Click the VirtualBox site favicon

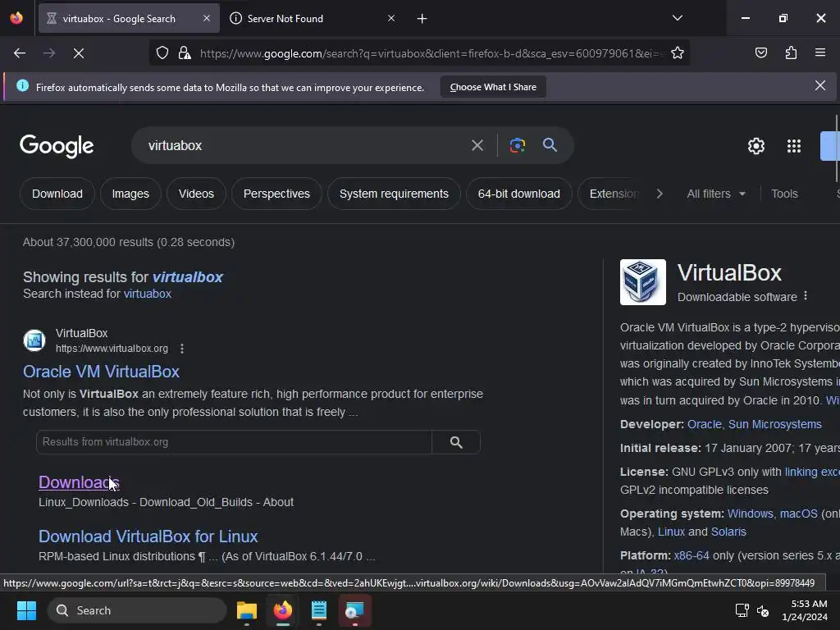tap(34, 340)
